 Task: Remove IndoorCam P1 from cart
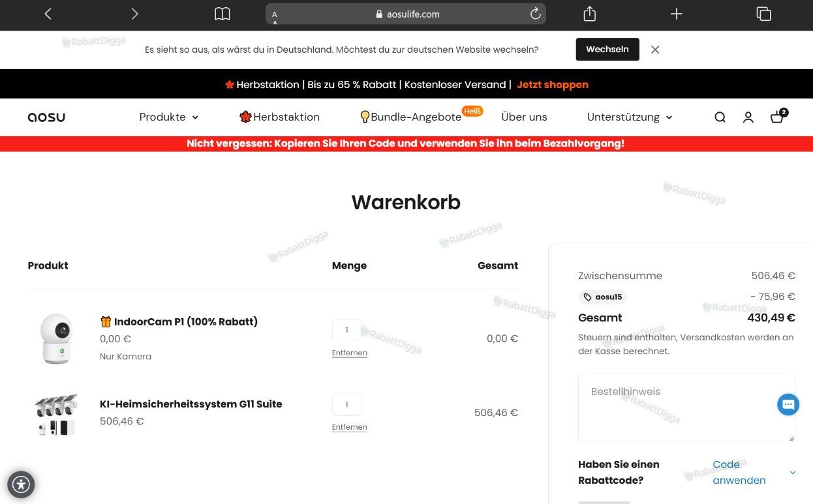click(x=350, y=353)
